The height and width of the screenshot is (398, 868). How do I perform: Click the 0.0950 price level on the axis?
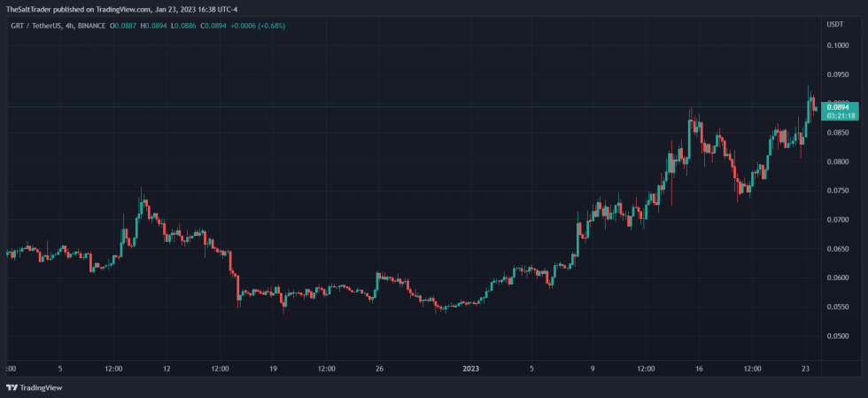(837, 74)
